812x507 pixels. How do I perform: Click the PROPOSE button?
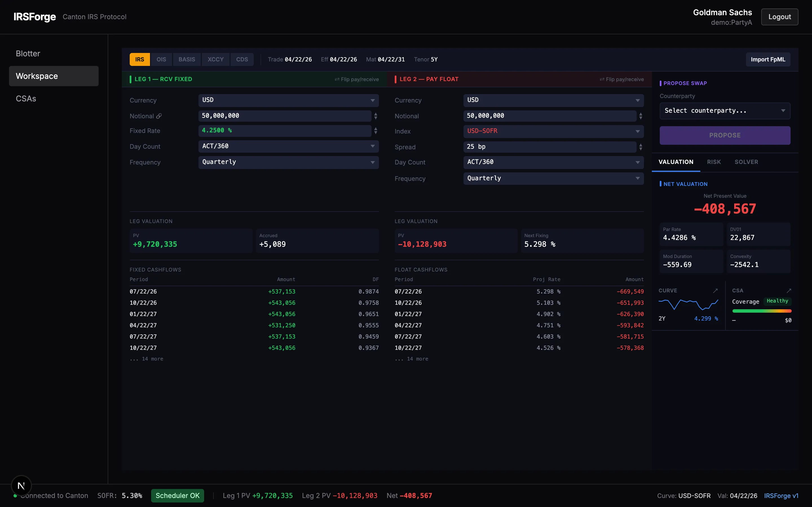click(x=724, y=135)
